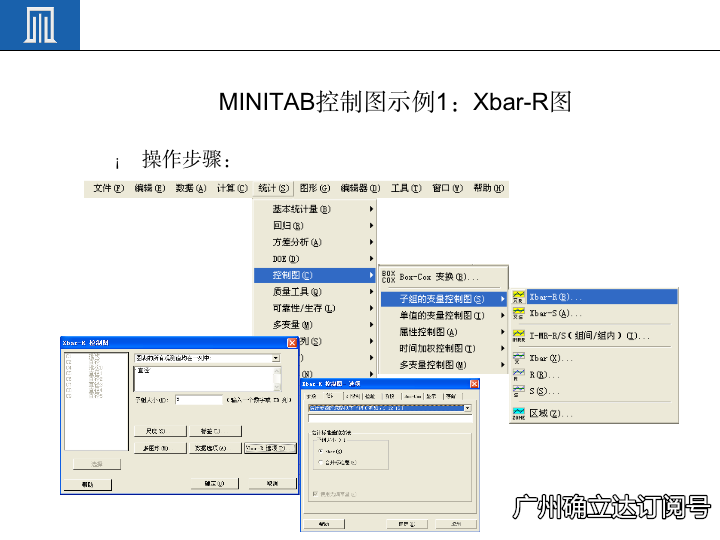Click the Xbar-R 选项 button
720x540 pixels.
270,448
